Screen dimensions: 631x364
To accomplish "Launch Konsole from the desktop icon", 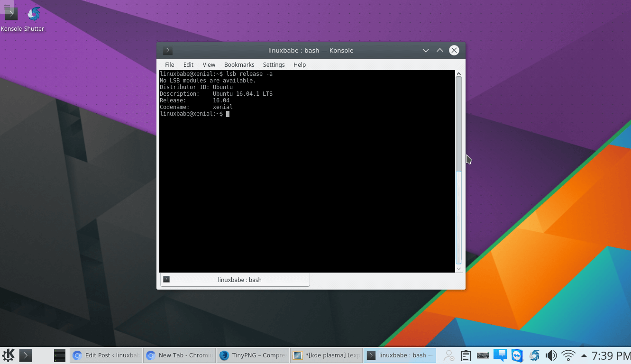I will tap(11, 15).
